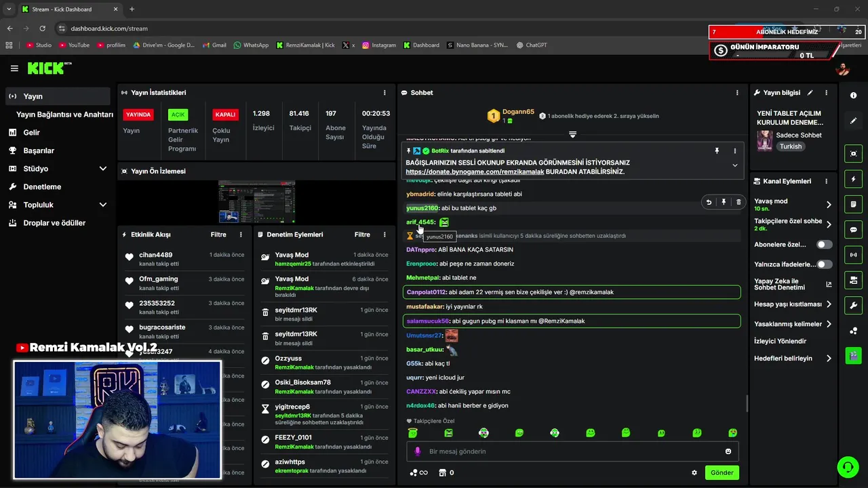
Task: Open Hesap yaşı kısıtlaması settings
Action: click(x=793, y=304)
